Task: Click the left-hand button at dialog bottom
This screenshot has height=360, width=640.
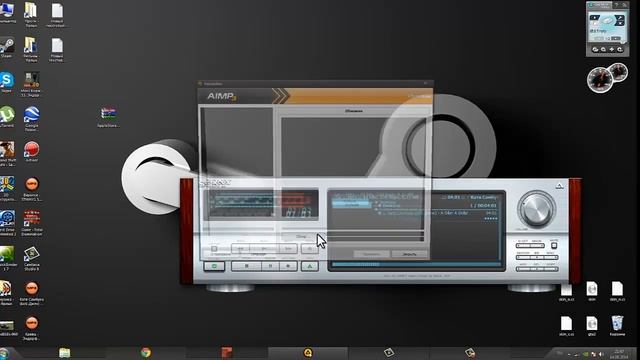Action: point(371,254)
